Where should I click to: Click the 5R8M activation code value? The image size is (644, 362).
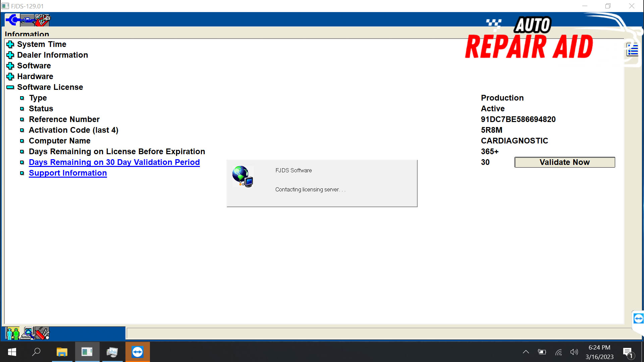[x=491, y=130]
